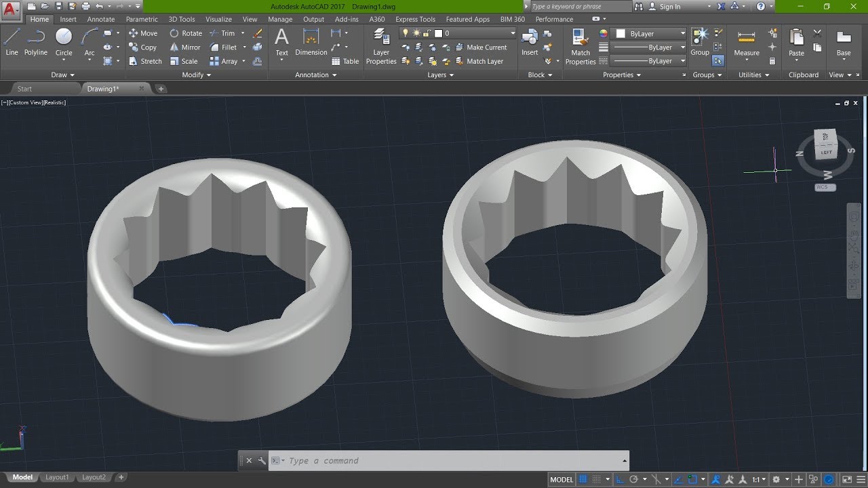Click the viewport label Custom View
The width and height of the screenshot is (868, 488).
(x=27, y=102)
